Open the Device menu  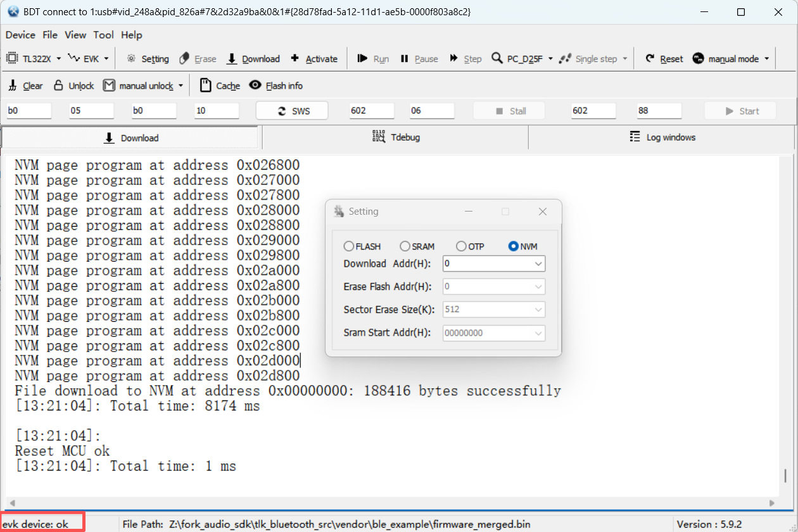(x=20, y=35)
